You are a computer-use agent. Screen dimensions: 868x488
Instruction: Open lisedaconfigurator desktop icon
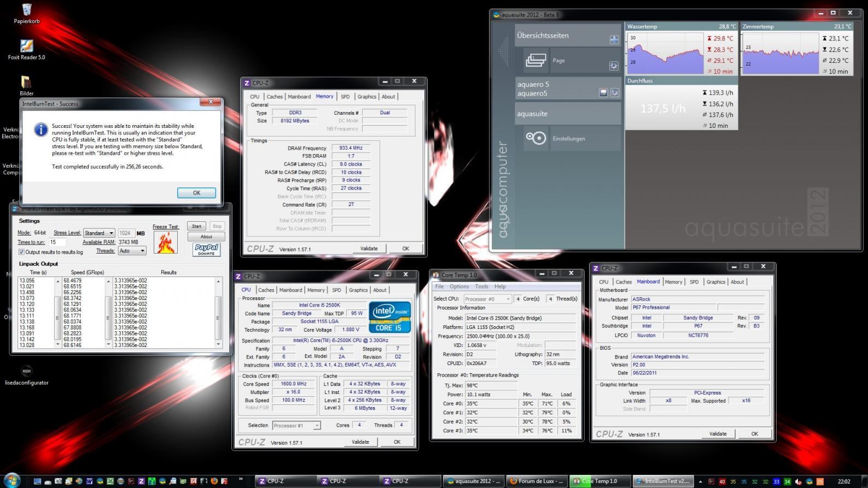[x=26, y=375]
